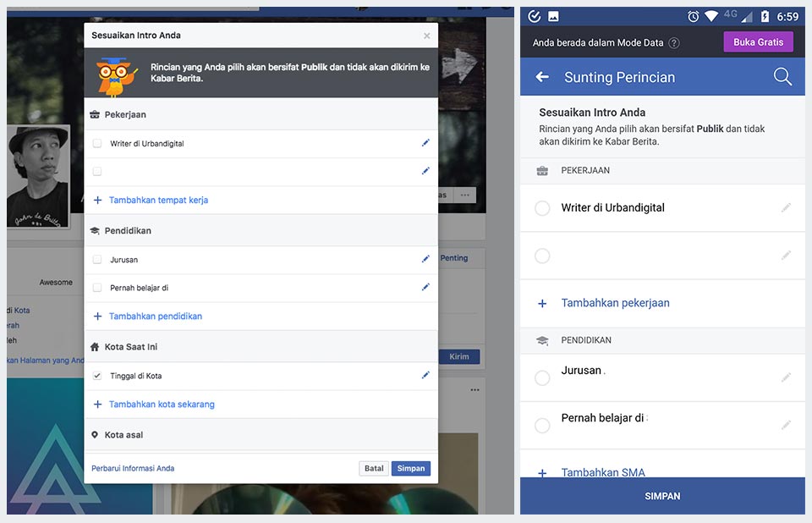Image resolution: width=812 pixels, height=523 pixels.
Task: Uncheck Tinggal di Kota checkbox
Action: (x=96, y=376)
